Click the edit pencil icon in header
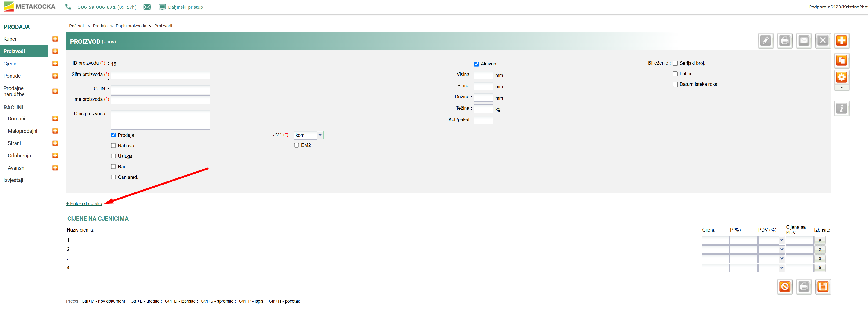Image resolution: width=868 pixels, height=322 pixels. (765, 41)
